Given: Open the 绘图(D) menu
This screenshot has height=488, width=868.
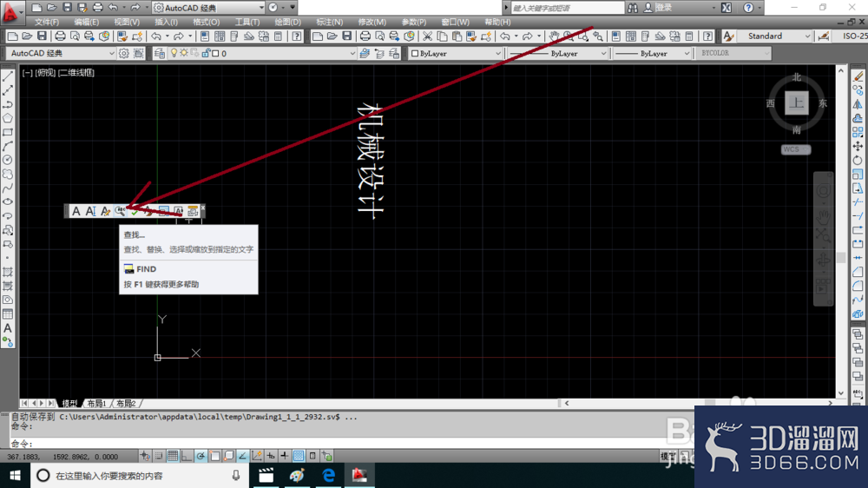Looking at the screenshot, I should point(288,23).
